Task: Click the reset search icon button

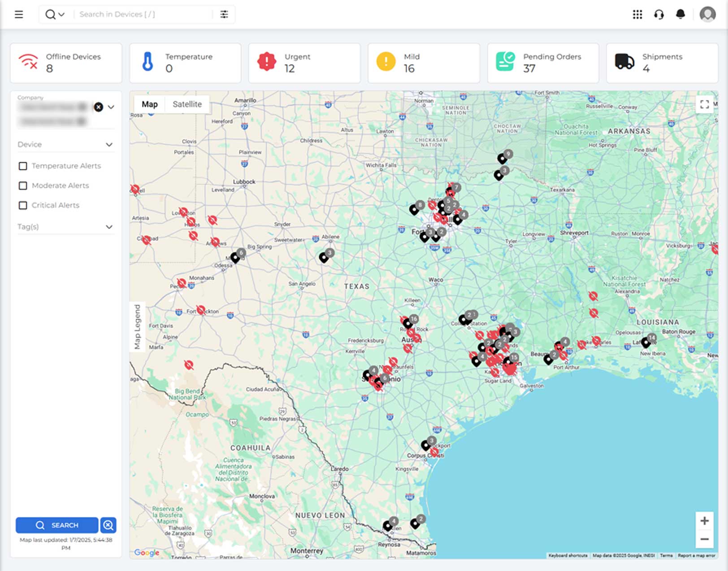Action: click(x=108, y=525)
